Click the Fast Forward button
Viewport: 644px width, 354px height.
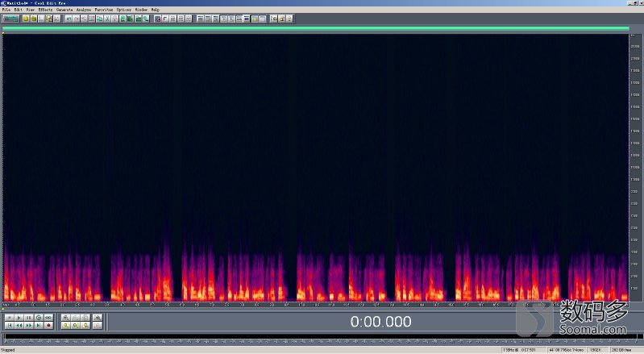click(x=29, y=325)
